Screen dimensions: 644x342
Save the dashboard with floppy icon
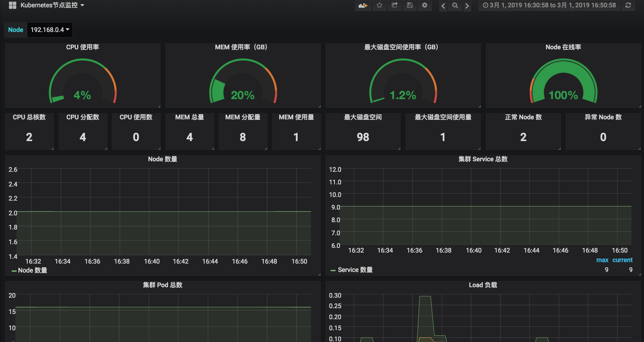coord(410,5)
